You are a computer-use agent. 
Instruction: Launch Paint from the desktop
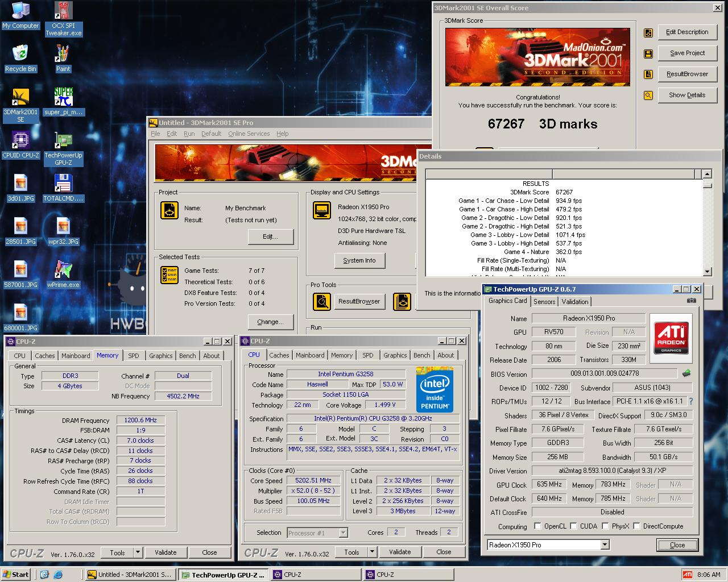coord(63,59)
